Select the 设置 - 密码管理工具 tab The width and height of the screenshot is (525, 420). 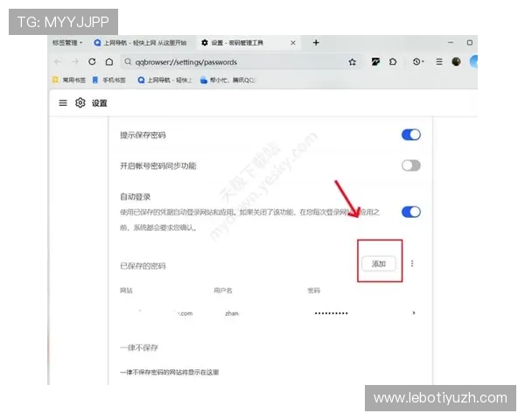pyautogui.click(x=248, y=43)
